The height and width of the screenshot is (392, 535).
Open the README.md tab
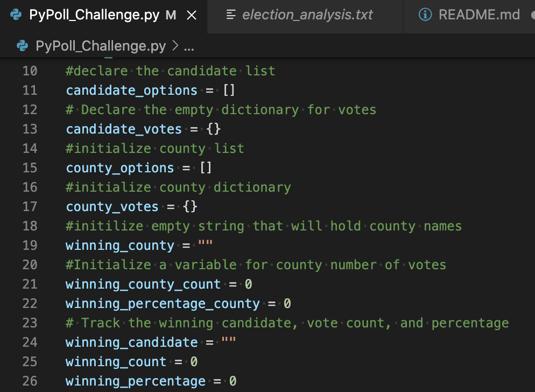[x=479, y=15]
